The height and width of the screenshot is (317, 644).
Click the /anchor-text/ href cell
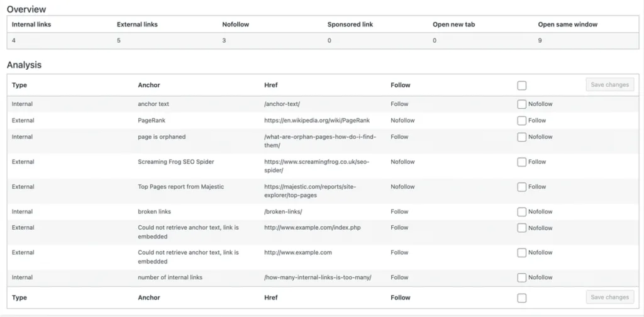pyautogui.click(x=282, y=104)
